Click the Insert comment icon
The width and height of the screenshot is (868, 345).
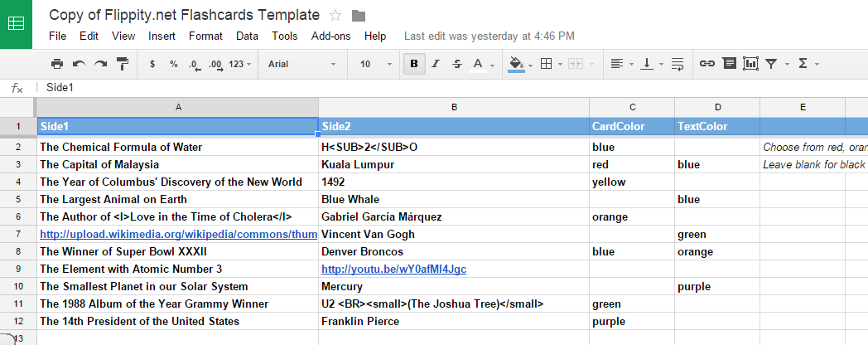(730, 63)
